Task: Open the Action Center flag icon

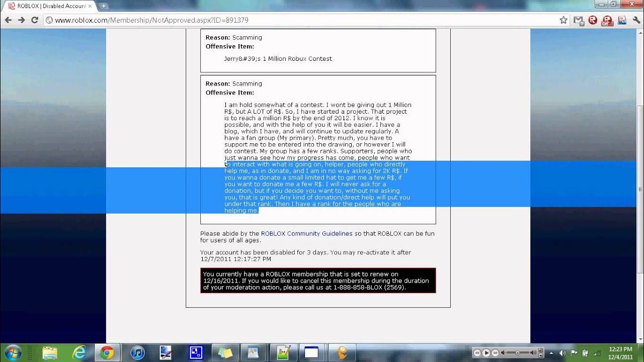Action: coord(574,353)
